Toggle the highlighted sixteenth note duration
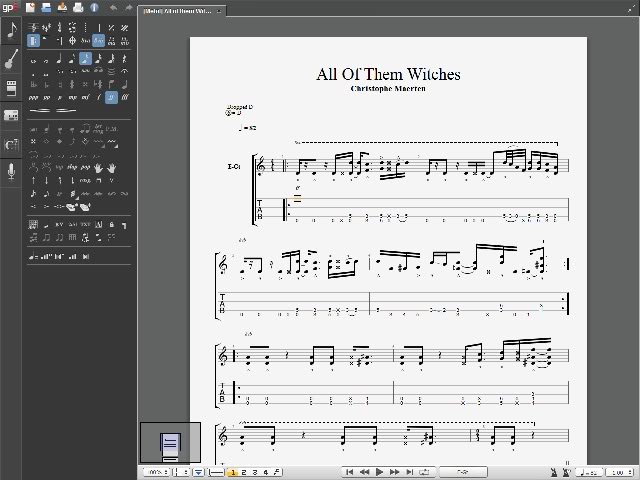640x480 pixels. click(x=85, y=59)
